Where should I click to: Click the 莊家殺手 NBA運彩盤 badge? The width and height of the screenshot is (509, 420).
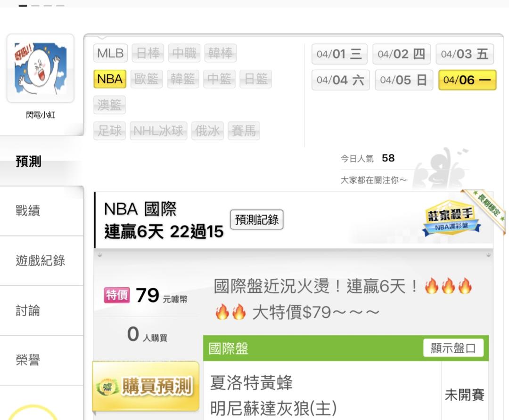pos(452,218)
